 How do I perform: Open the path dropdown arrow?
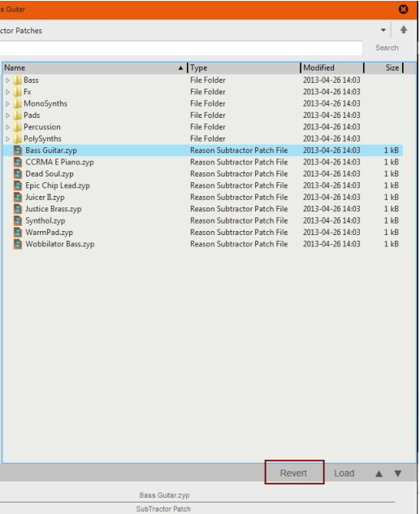tap(383, 30)
